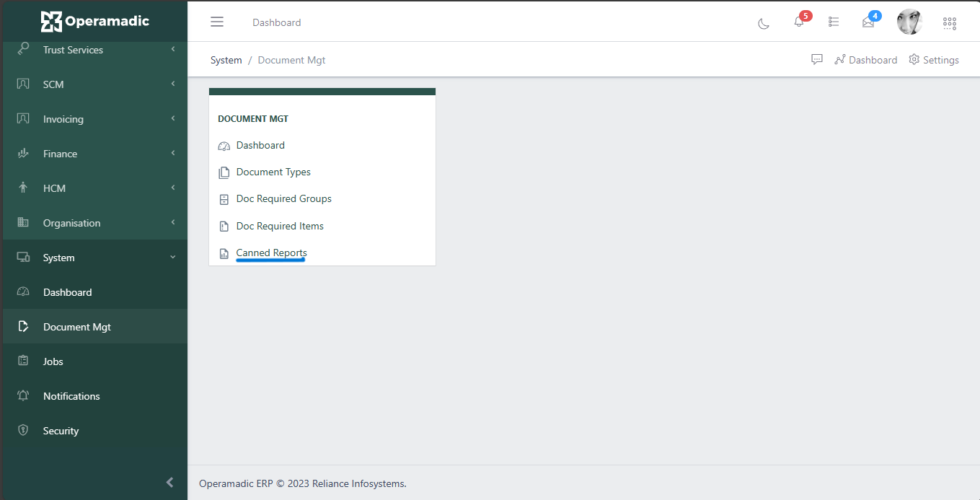Click the Invoicing sidebar icon
The width and height of the screenshot is (980, 500).
click(23, 118)
